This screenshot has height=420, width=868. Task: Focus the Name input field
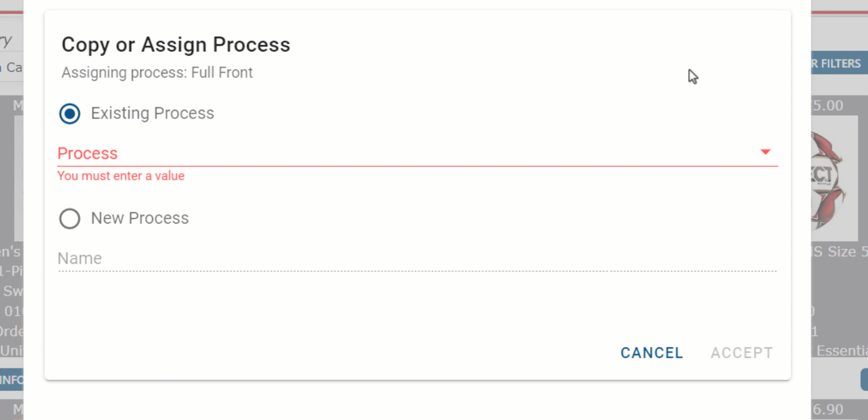(x=417, y=258)
